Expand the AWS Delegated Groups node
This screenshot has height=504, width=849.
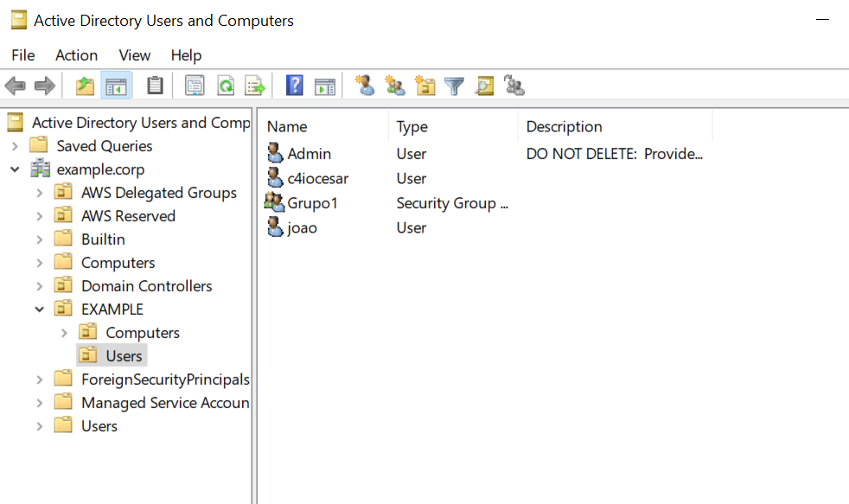39,193
